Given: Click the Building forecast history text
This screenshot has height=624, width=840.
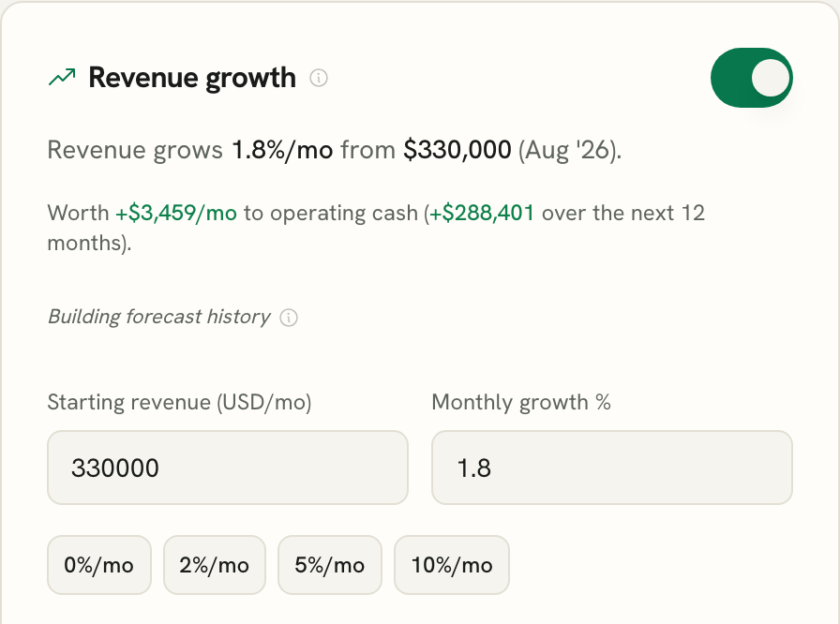Looking at the screenshot, I should click(159, 317).
